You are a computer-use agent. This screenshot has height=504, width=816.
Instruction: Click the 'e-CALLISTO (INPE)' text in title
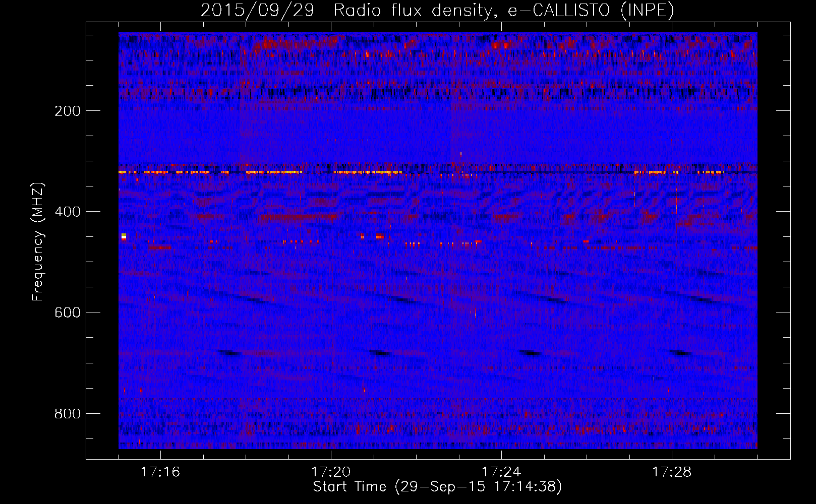coord(591,10)
